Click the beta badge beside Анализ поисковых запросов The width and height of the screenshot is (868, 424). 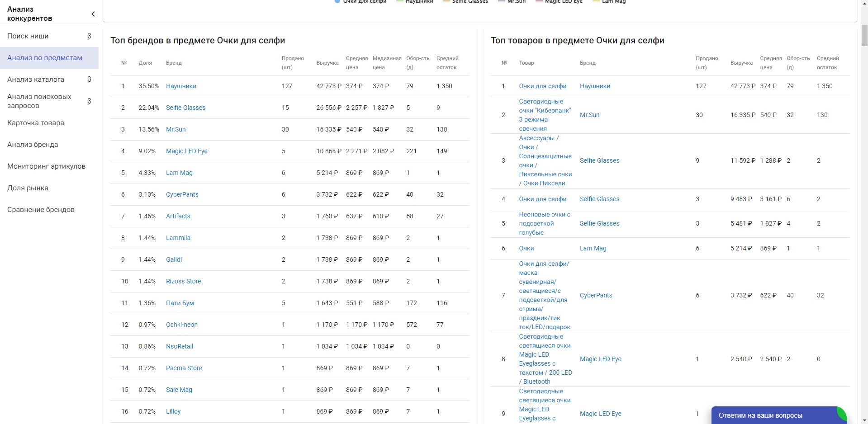click(x=89, y=101)
